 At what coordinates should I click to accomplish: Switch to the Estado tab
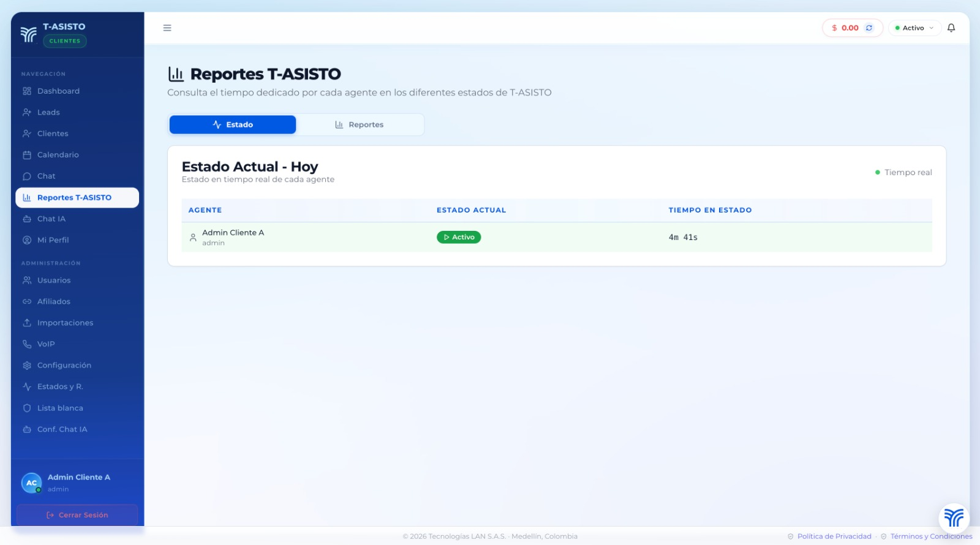tap(233, 124)
